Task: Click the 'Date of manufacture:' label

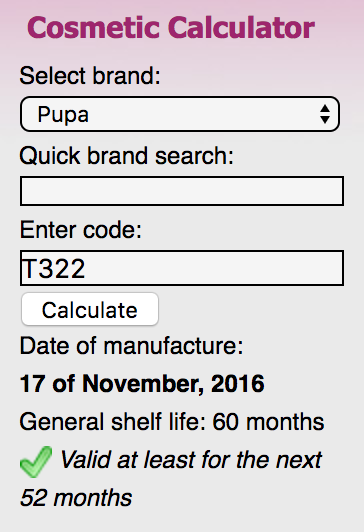Action: coord(132,346)
